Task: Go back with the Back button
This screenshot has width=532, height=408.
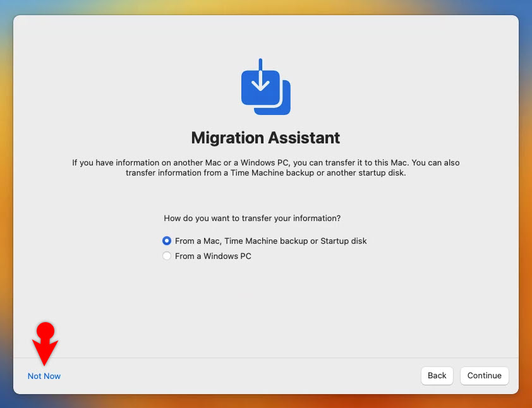Action: click(437, 376)
